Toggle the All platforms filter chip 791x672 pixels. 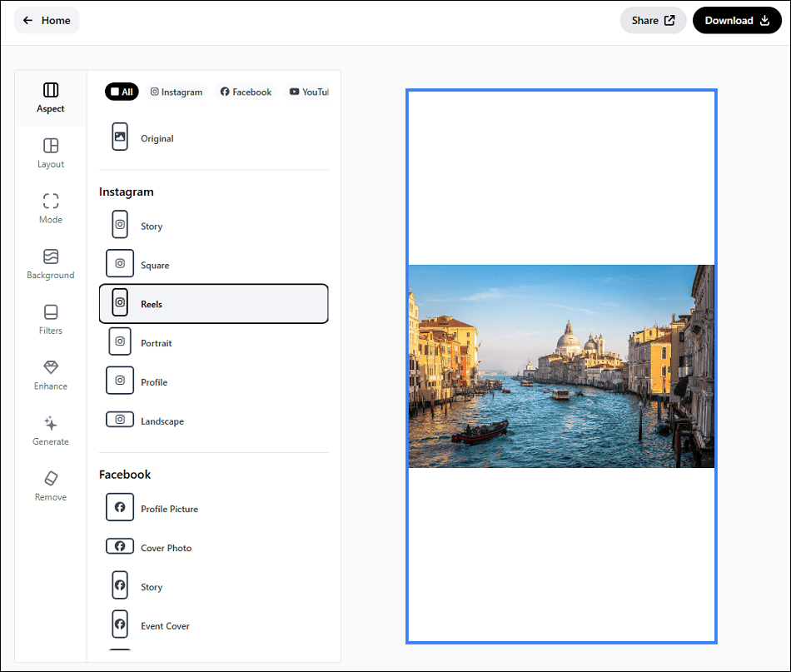(x=122, y=92)
